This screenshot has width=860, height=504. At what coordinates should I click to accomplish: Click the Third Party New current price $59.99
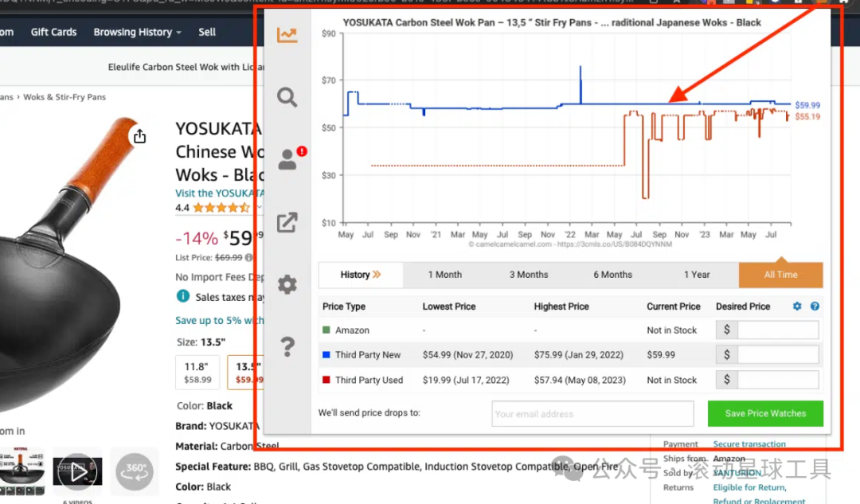[661, 355]
